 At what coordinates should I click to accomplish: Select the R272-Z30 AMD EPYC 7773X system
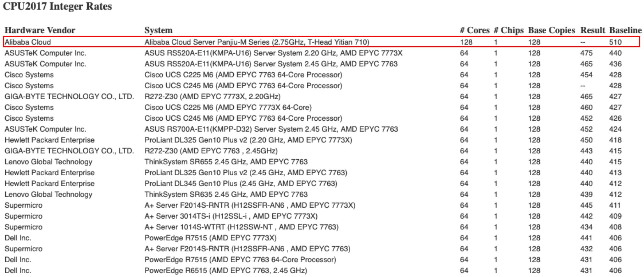(212, 96)
